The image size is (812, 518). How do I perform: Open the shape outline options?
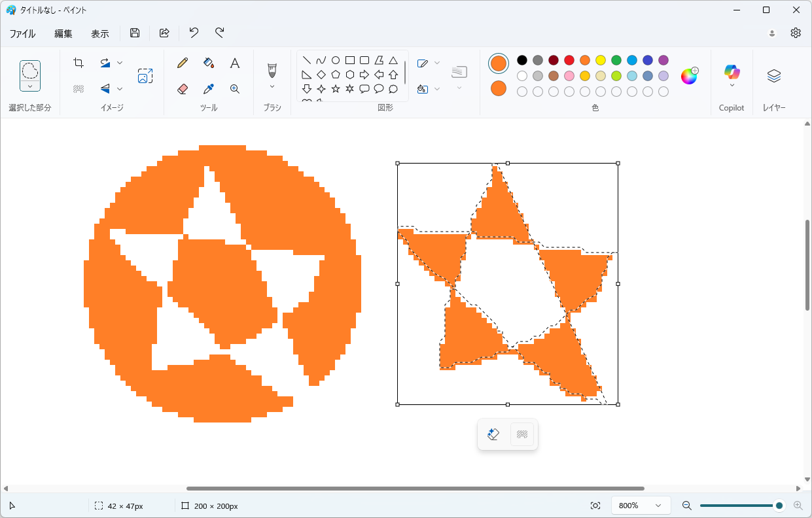point(429,63)
